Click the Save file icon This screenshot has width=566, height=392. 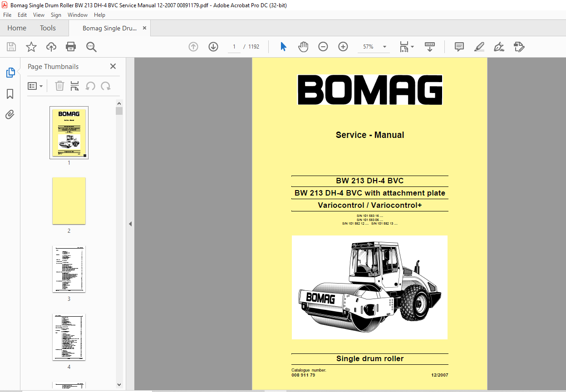tap(11, 47)
